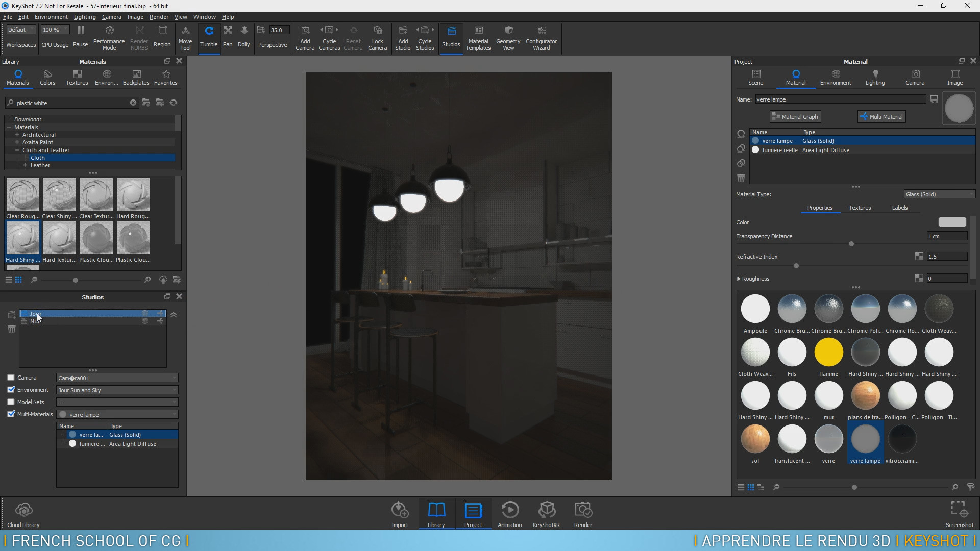980x551 pixels.
Task: Click the Material Graph button
Action: coord(795,117)
